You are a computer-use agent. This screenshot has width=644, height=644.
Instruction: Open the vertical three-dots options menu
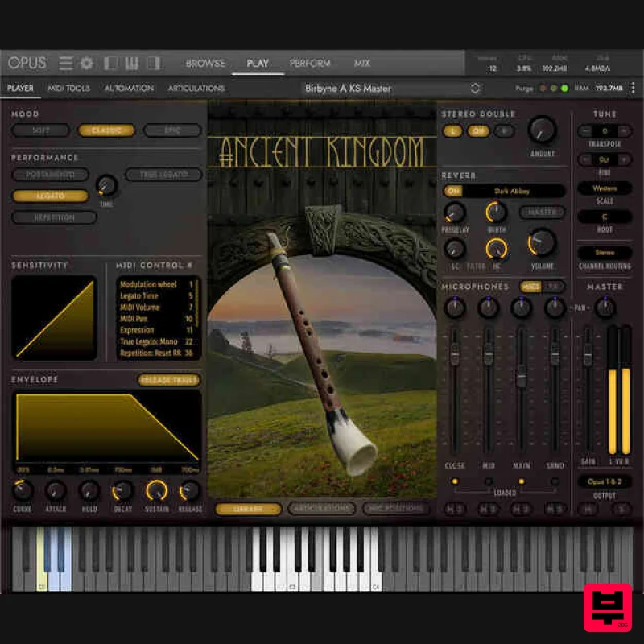click(633, 88)
